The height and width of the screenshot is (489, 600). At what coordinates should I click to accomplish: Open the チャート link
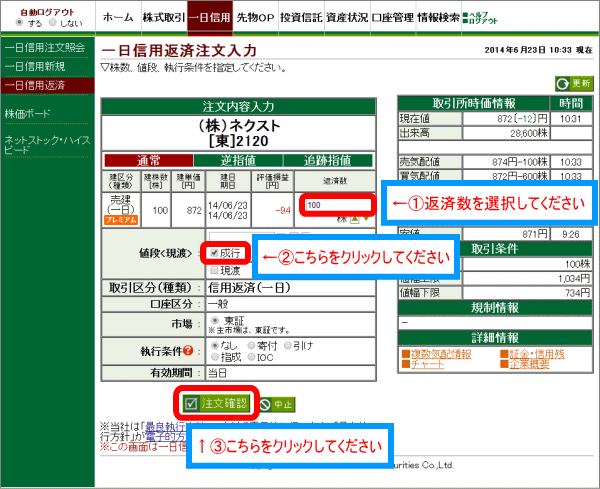coord(427,364)
